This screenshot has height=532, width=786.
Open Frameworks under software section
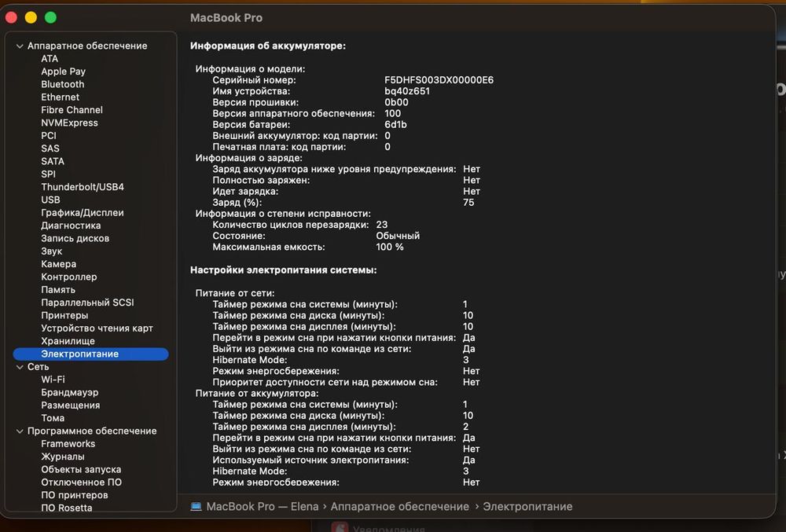tap(68, 444)
